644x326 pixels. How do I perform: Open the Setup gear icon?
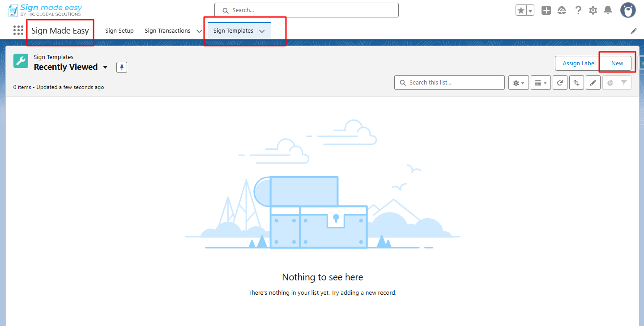[593, 10]
